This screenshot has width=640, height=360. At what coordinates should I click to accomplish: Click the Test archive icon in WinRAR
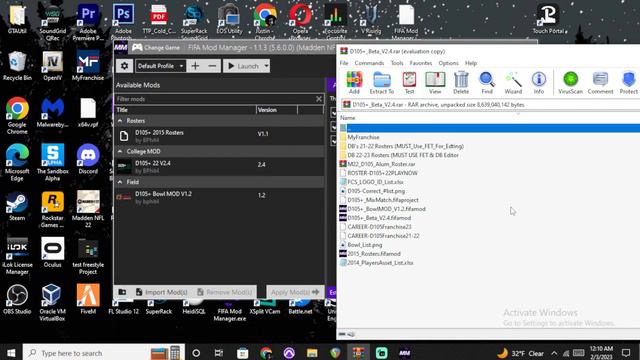[409, 82]
